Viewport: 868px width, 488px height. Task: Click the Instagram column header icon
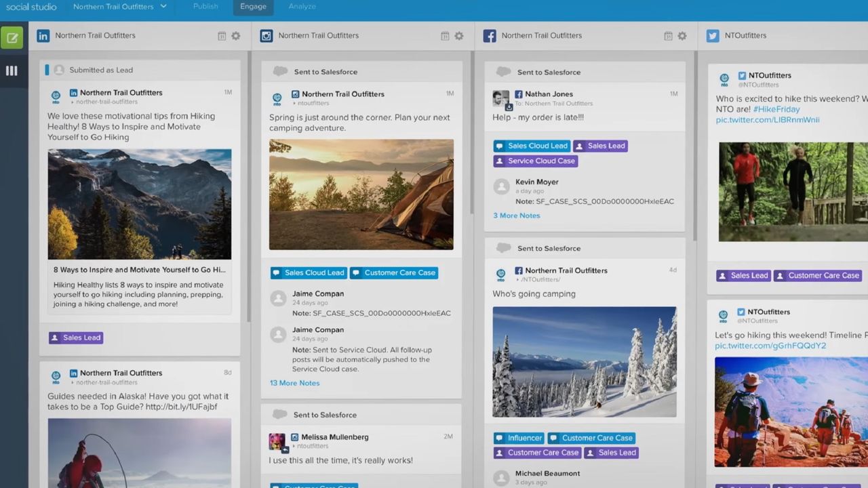pos(267,36)
